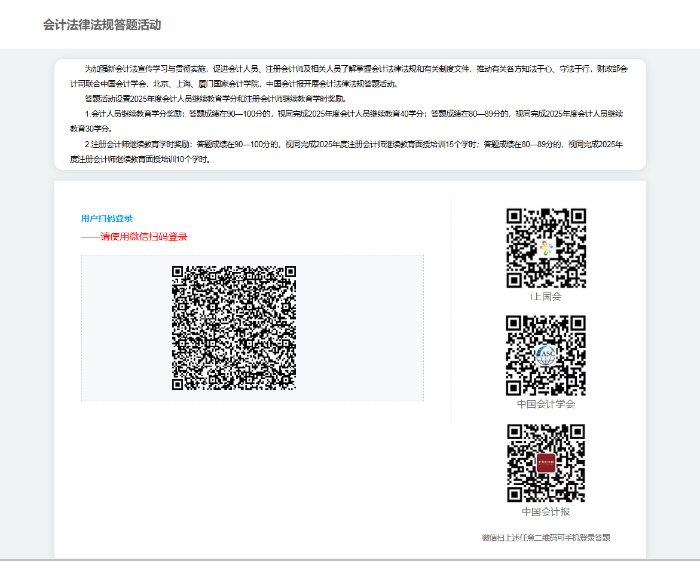This screenshot has height=561, width=700.
Task: Click rule 1 about 会计人员继续教育学分奖励
Action: click(350, 120)
